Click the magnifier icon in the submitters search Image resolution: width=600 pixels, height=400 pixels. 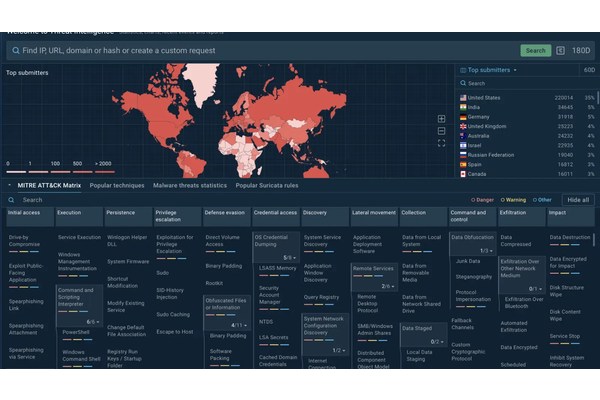[463, 83]
